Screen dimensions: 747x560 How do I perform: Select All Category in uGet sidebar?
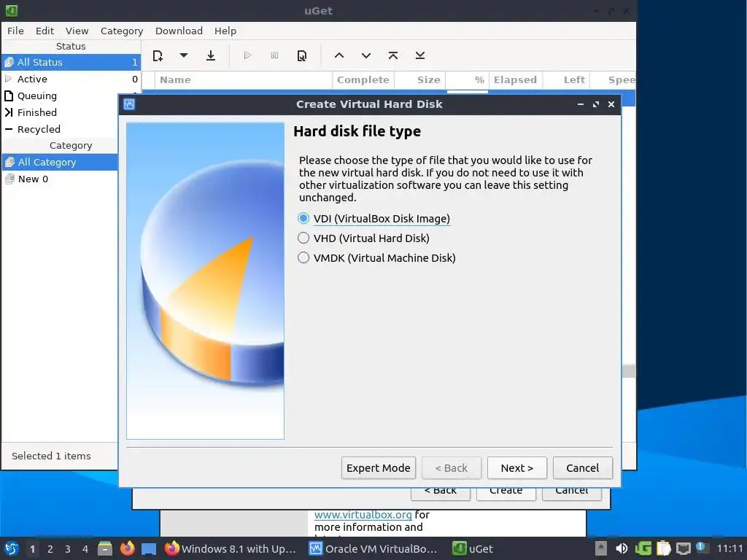point(60,163)
